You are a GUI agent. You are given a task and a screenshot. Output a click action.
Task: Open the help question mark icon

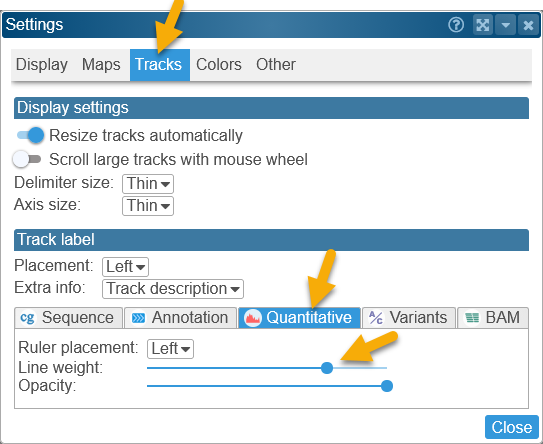point(456,25)
